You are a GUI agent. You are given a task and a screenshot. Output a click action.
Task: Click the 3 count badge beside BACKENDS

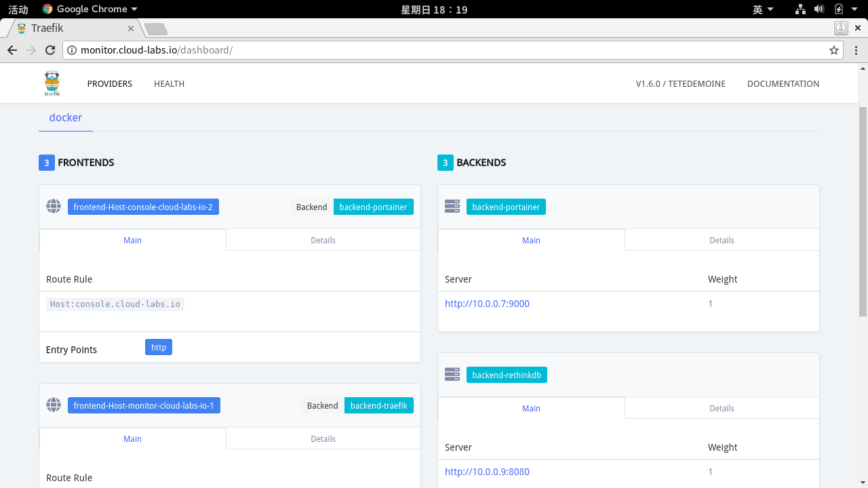(445, 163)
